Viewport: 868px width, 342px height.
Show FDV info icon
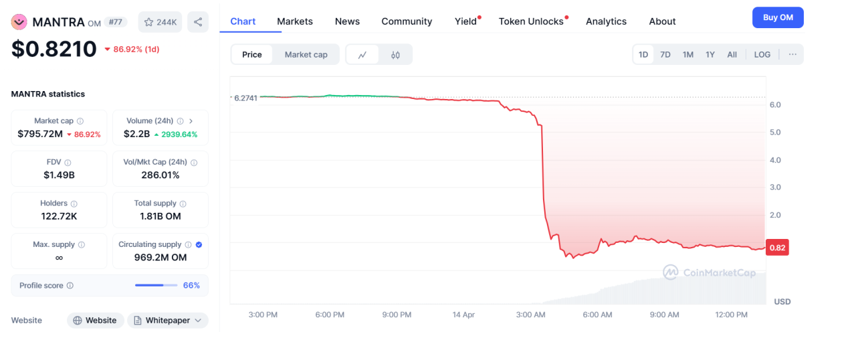(68, 163)
